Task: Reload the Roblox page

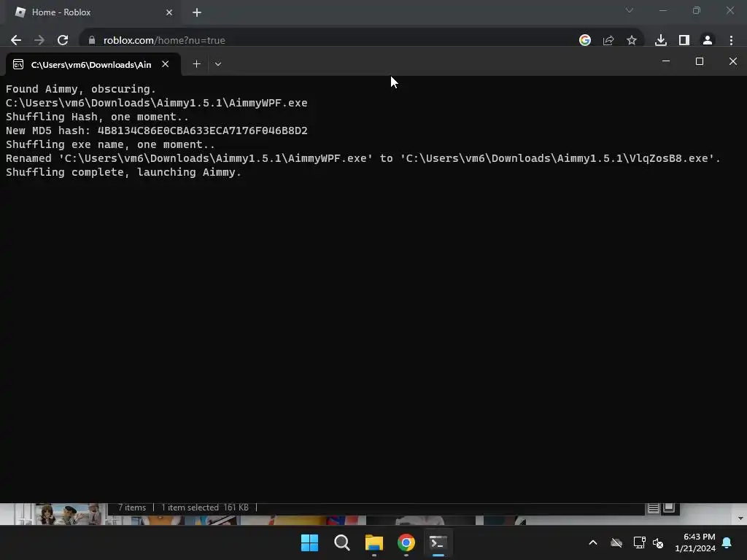Action: point(63,41)
